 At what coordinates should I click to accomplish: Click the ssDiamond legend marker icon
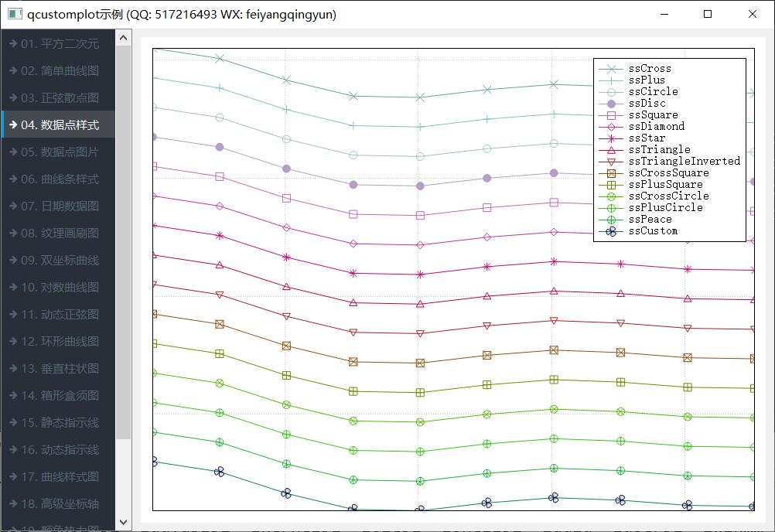click(611, 127)
